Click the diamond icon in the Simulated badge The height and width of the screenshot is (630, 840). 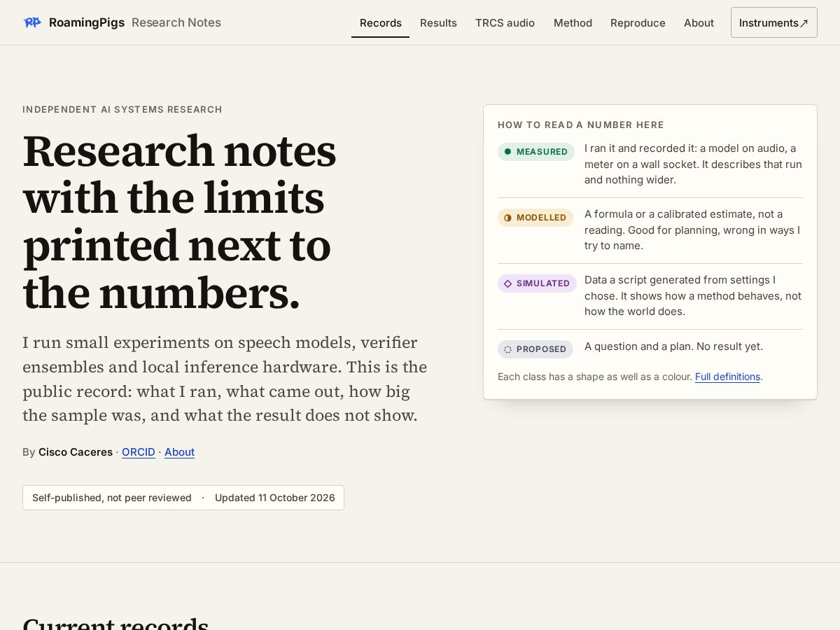[507, 283]
